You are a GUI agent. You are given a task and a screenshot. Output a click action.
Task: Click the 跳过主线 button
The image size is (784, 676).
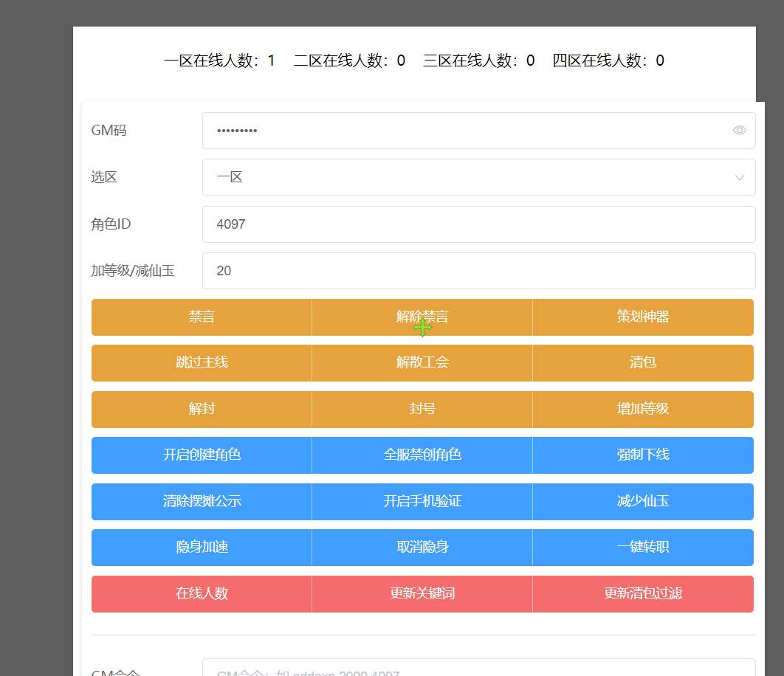[202, 362]
